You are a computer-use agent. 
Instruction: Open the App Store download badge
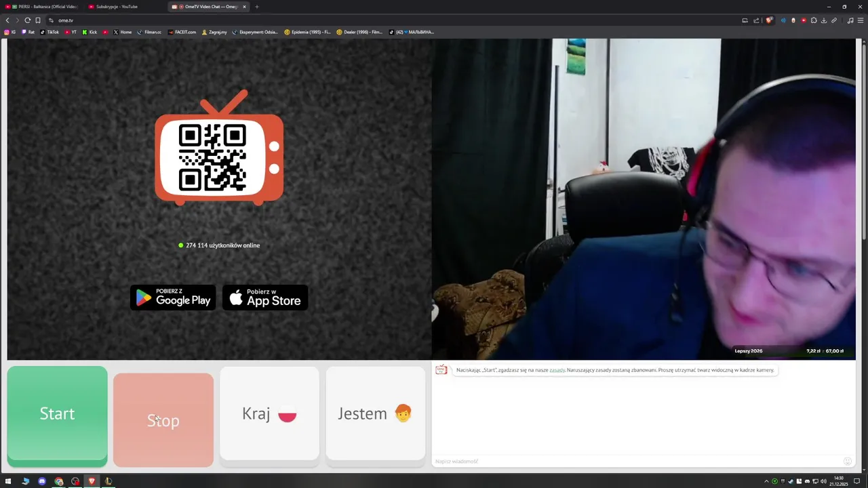(x=265, y=298)
